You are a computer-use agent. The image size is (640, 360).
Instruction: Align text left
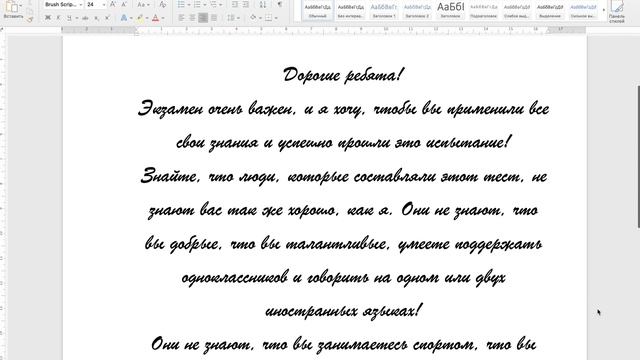pyautogui.click(x=181, y=18)
